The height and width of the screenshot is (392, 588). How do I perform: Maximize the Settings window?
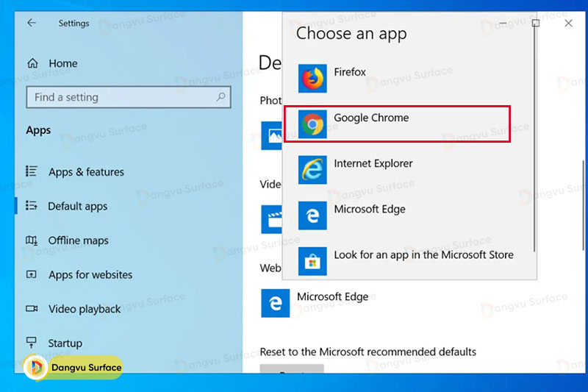point(536,24)
